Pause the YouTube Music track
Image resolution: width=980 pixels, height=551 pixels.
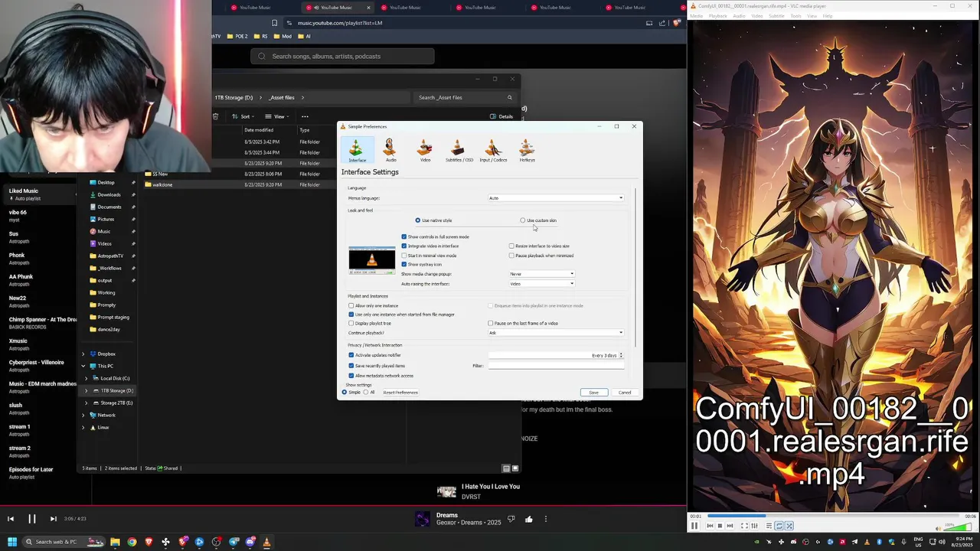point(32,519)
